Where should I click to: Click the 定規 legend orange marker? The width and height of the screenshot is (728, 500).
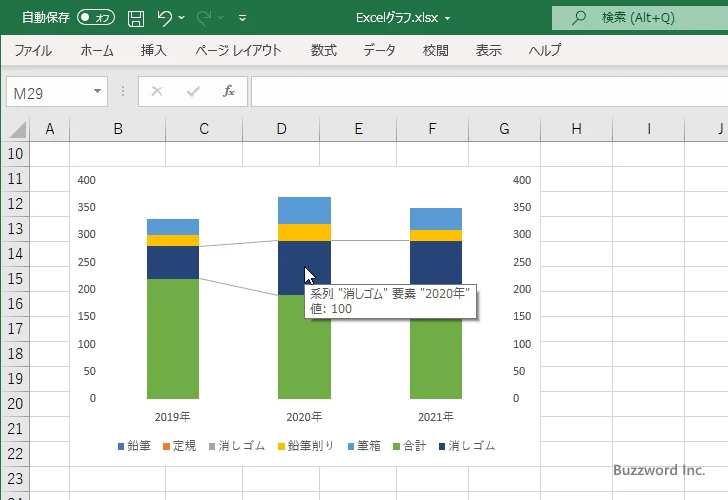click(166, 447)
